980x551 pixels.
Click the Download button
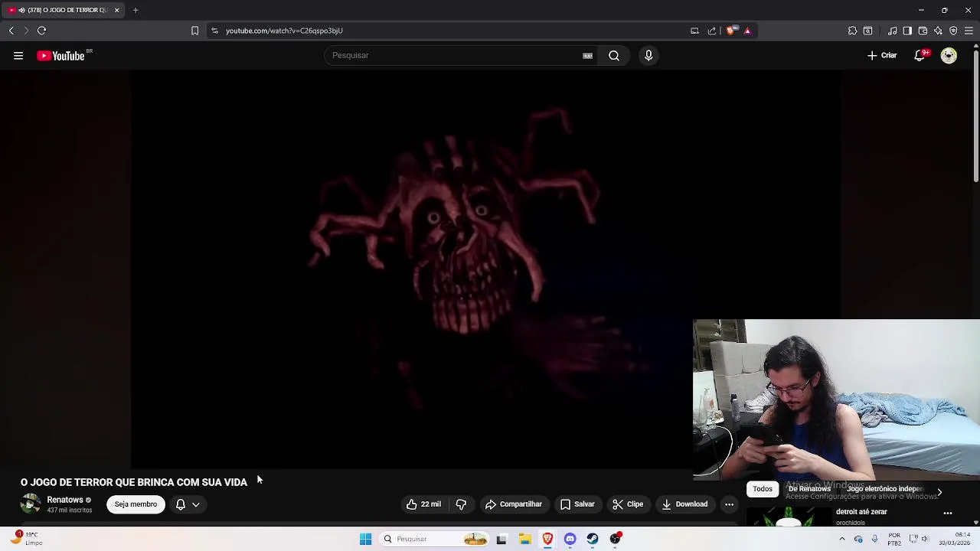point(684,504)
